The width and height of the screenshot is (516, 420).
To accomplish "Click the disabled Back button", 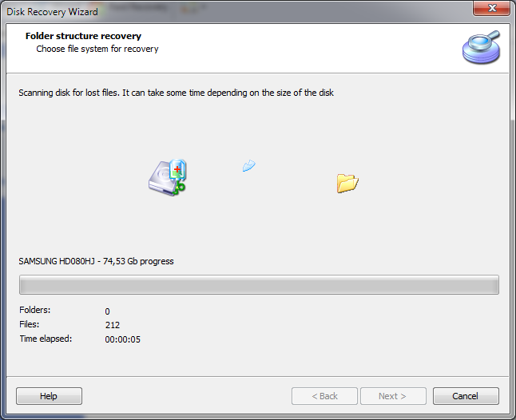I will tap(324, 396).
